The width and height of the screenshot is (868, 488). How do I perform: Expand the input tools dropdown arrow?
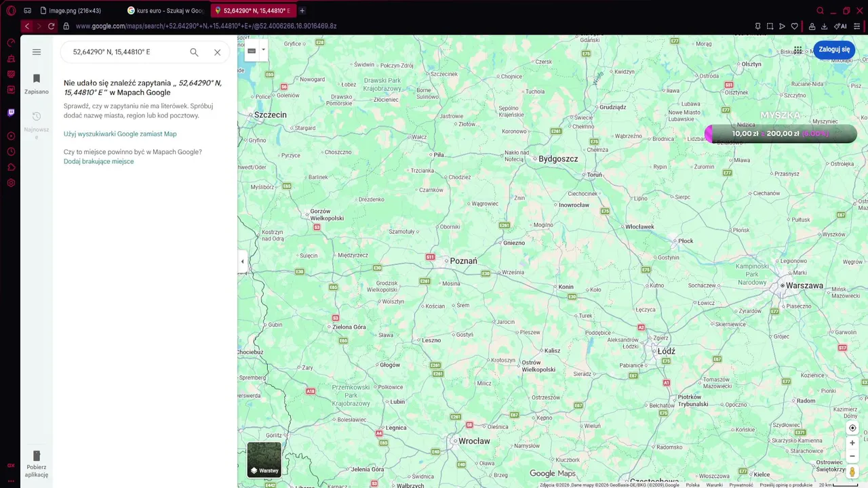[x=263, y=50]
